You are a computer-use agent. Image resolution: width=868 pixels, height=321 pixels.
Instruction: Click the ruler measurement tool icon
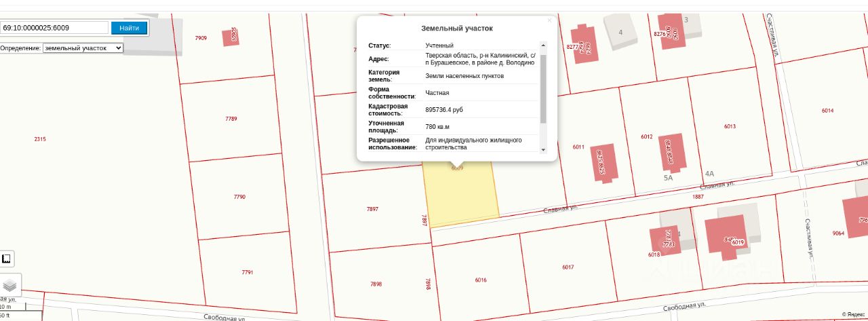(x=6, y=259)
